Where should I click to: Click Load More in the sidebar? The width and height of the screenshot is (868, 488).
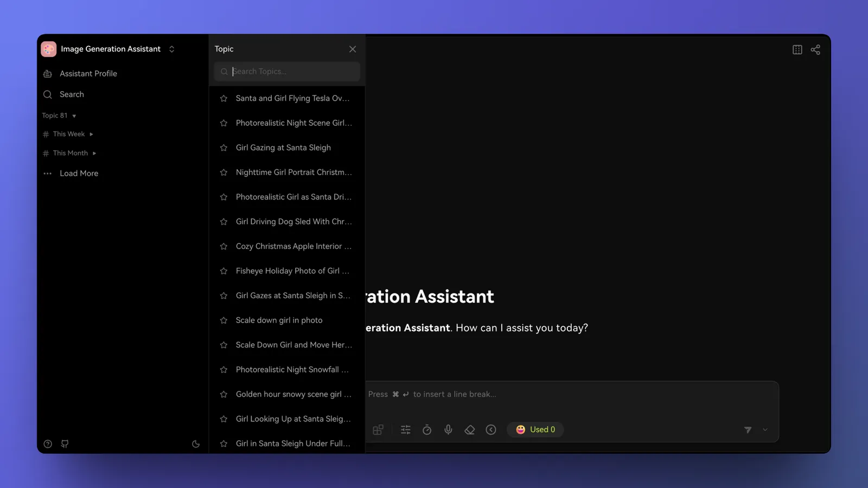click(79, 173)
